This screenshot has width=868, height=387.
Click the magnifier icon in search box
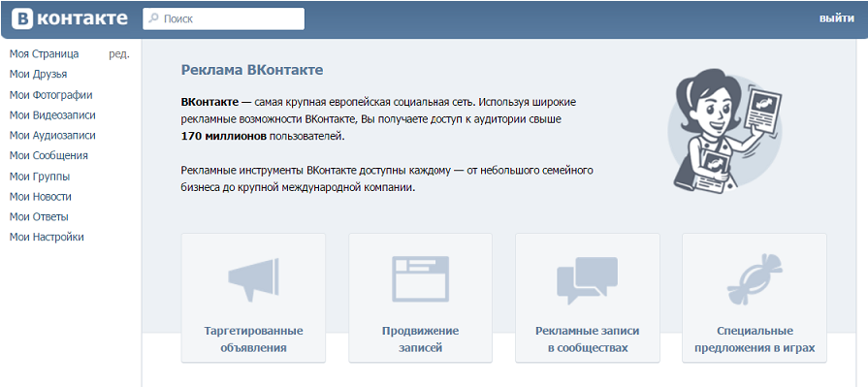(x=154, y=18)
